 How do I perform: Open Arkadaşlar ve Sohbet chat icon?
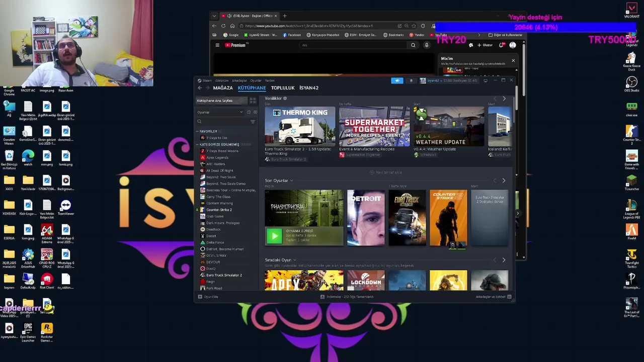click(509, 297)
